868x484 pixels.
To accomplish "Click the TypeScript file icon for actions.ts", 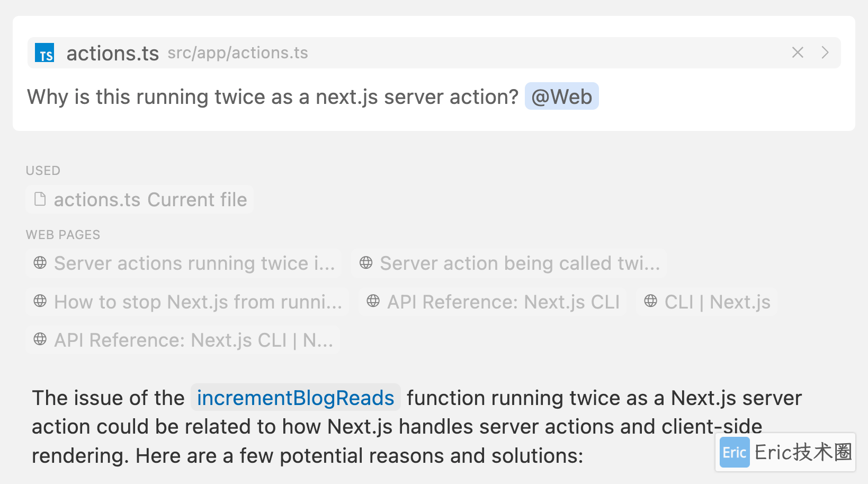I will [x=44, y=53].
